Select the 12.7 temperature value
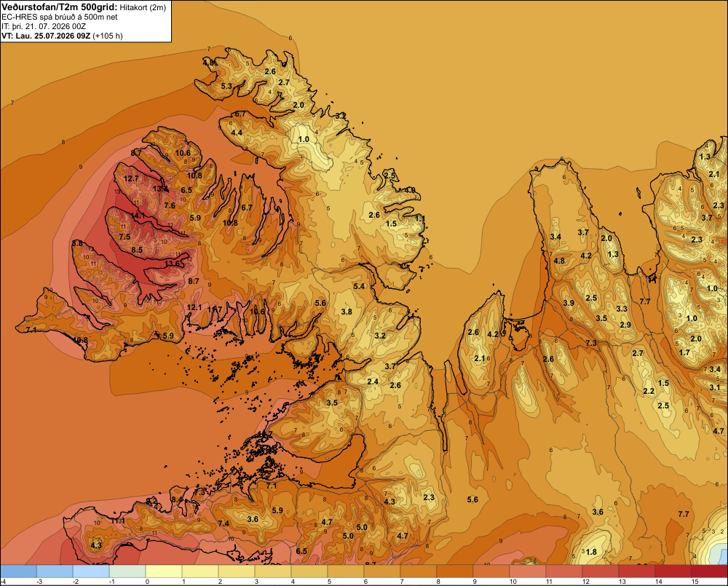 [x=131, y=179]
